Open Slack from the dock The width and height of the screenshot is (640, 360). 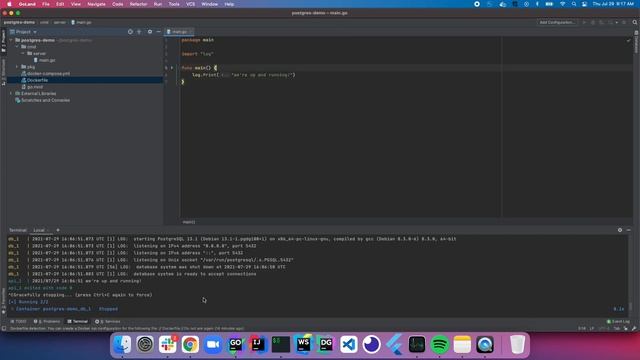click(x=167, y=345)
